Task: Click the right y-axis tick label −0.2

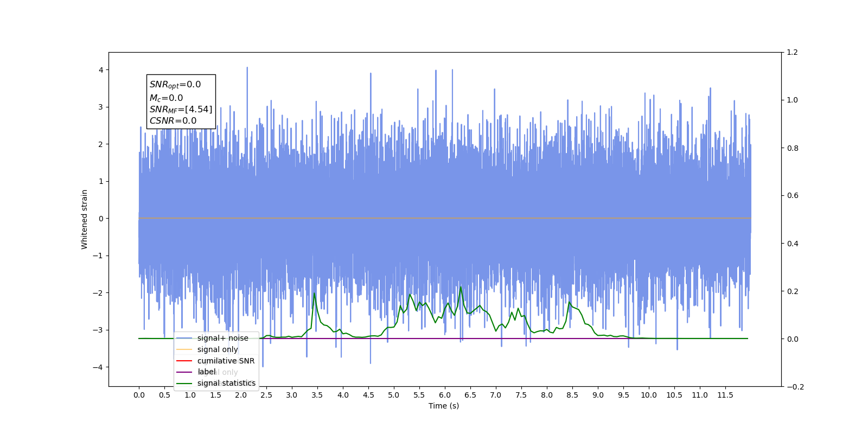Action: [x=795, y=387]
